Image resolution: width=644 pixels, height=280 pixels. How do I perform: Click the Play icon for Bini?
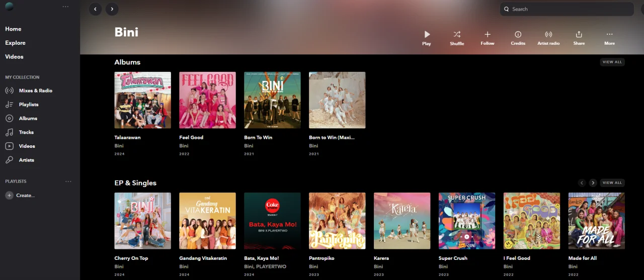[427, 34]
